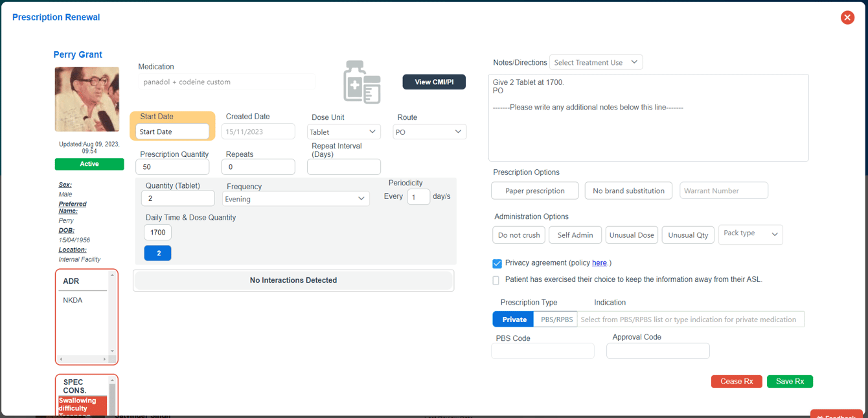The width and height of the screenshot is (868, 418).
Task: Click the 1700 daily dose time button
Action: point(157,231)
